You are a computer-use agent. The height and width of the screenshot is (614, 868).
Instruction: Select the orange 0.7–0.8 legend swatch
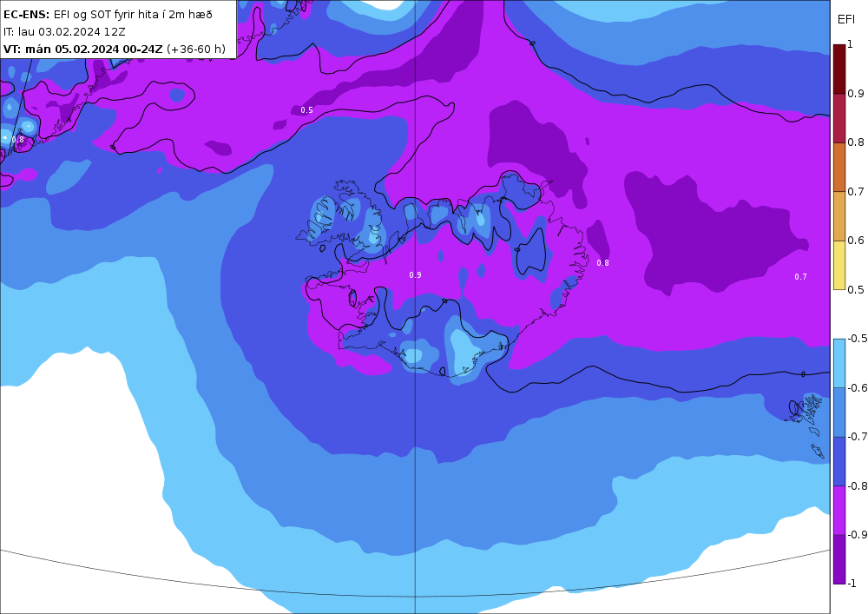pyautogui.click(x=839, y=168)
